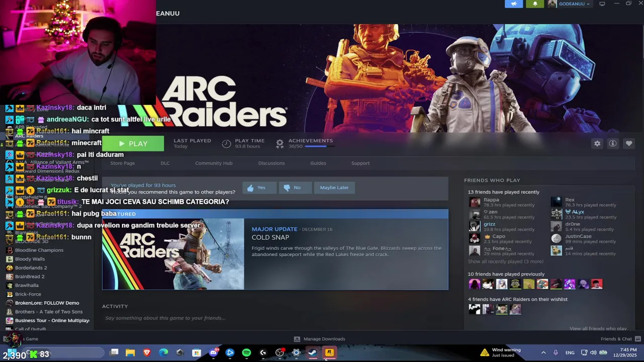Image resolution: width=644 pixels, height=362 pixels.
Task: Open Steam icon on taskbar
Action: pos(312,353)
